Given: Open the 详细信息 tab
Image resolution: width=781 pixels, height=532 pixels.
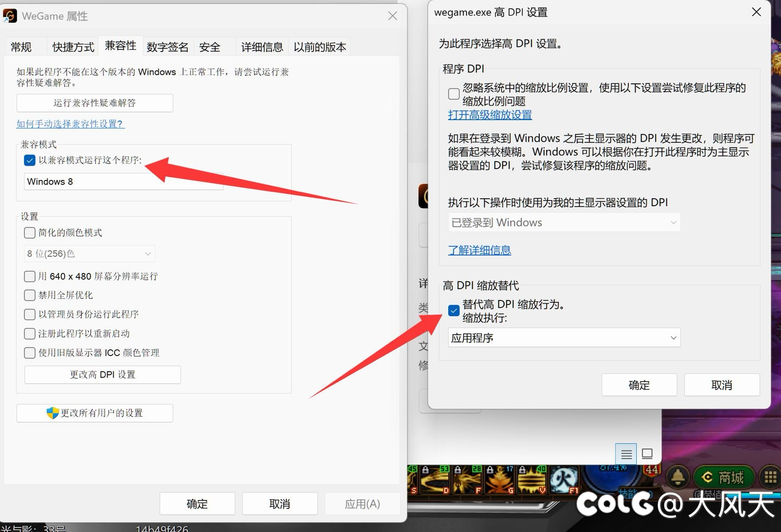Looking at the screenshot, I should click(262, 47).
